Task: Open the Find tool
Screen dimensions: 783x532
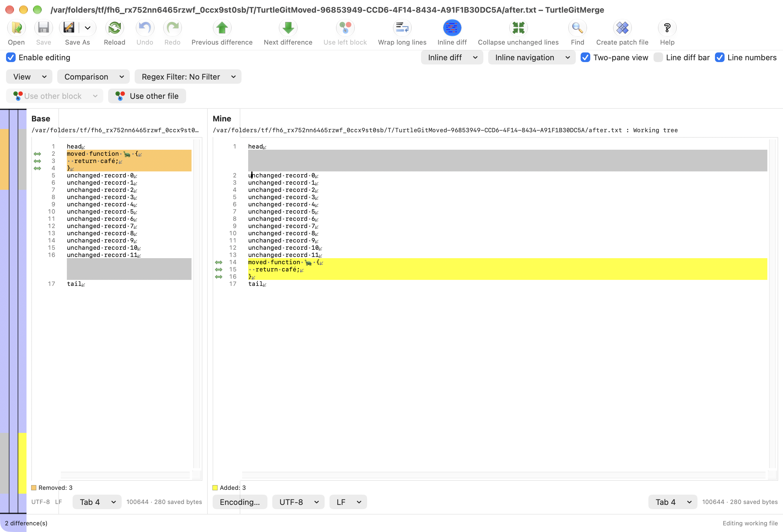Action: (578, 28)
